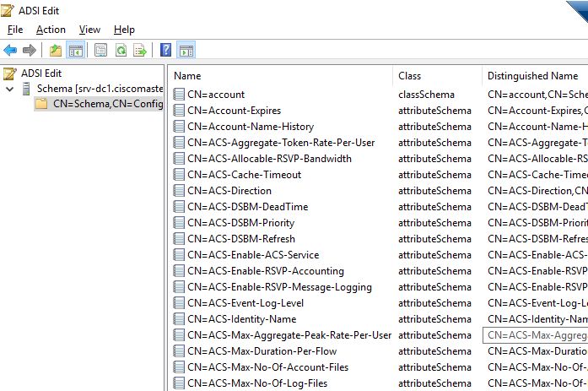Select the CN=Schema,CN=Config tree node
The height and width of the screenshot is (391, 588).
(108, 104)
